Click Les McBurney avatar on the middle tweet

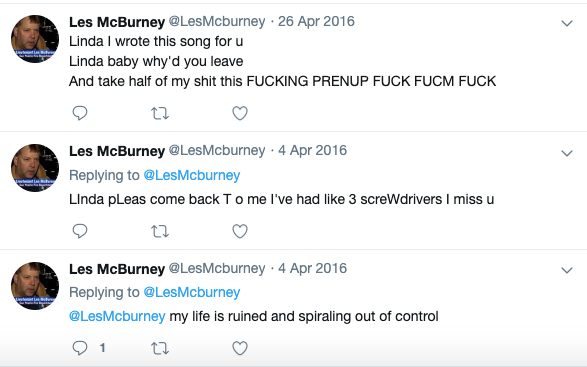(x=35, y=168)
